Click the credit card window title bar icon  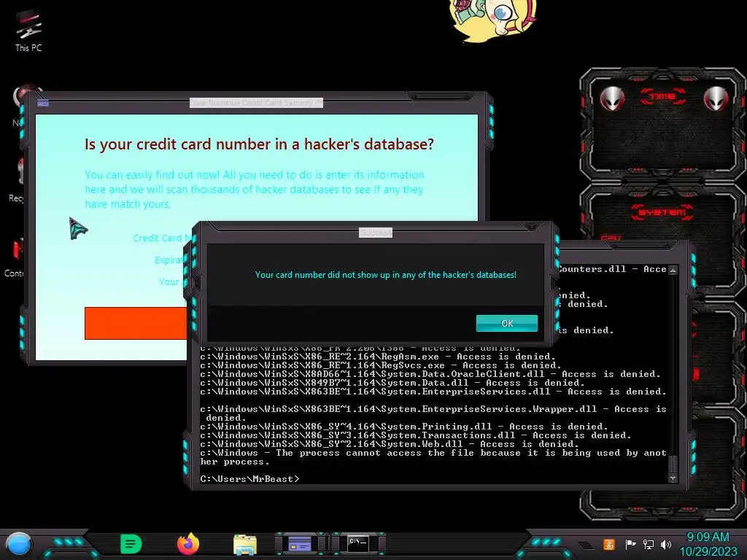click(43, 103)
